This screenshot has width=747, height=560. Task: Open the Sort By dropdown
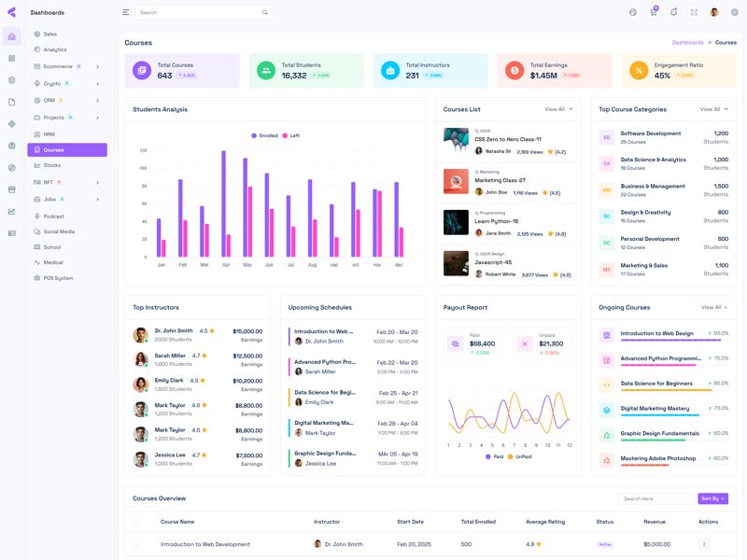tap(712, 498)
